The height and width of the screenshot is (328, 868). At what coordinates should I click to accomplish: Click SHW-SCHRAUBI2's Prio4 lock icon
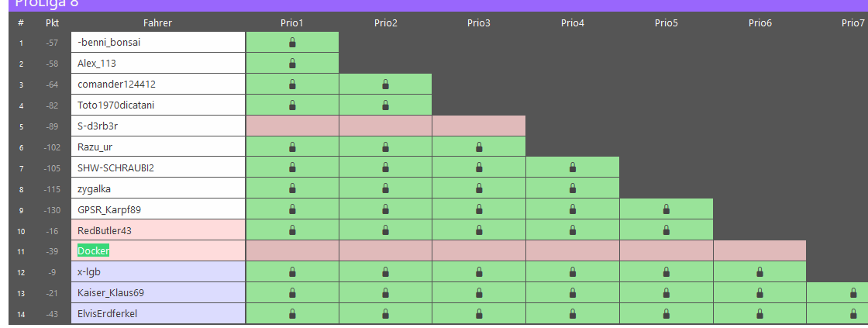[573, 167]
